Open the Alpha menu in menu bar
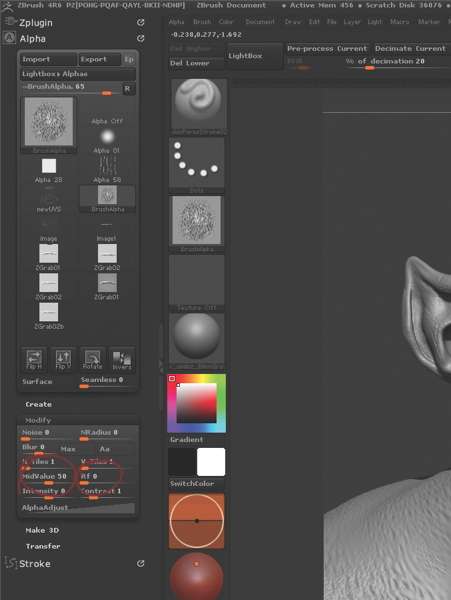 (x=176, y=22)
